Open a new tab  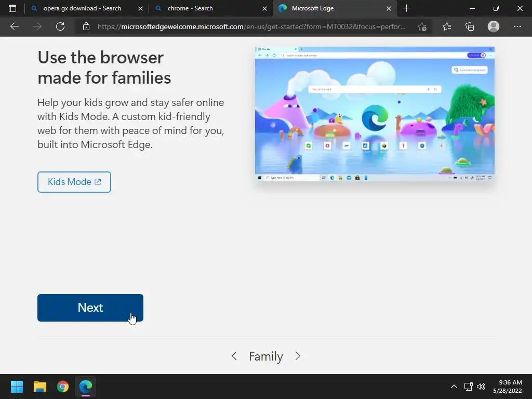(406, 8)
